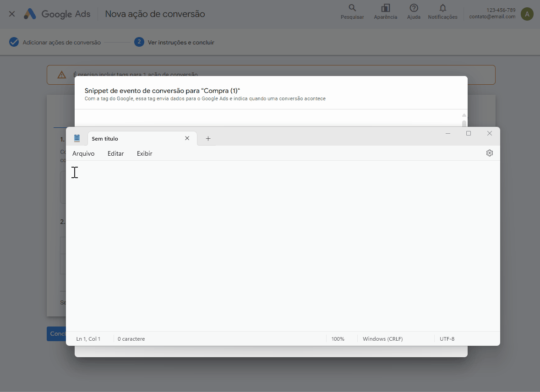Click the Google Ads logo
The height and width of the screenshot is (392, 540).
57,14
